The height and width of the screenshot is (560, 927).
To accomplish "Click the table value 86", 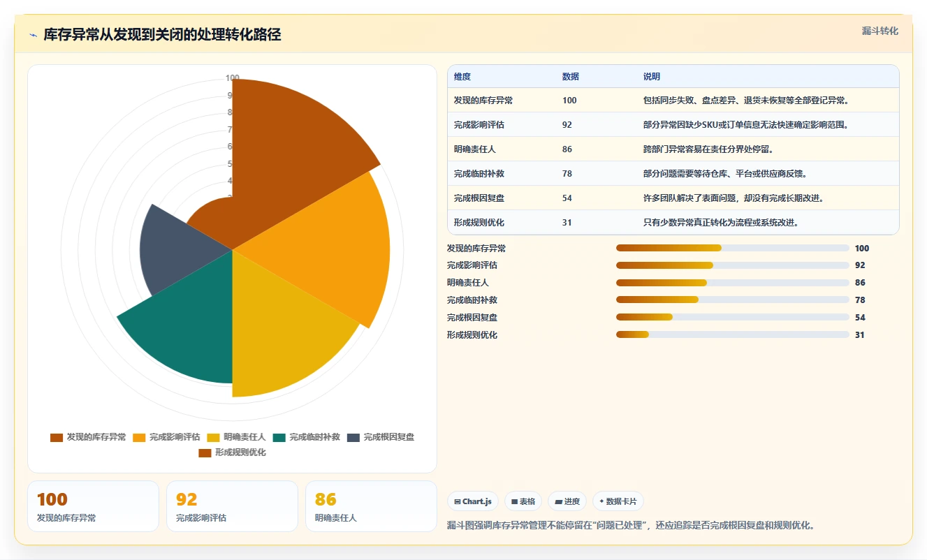I will click(x=567, y=149).
